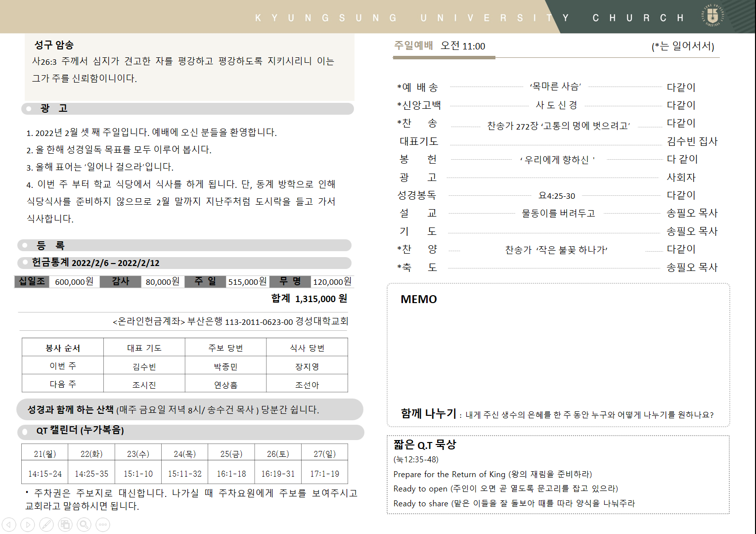Select the '연상흠' table cell
Screen dimensions: 756x534
[x=225, y=384]
